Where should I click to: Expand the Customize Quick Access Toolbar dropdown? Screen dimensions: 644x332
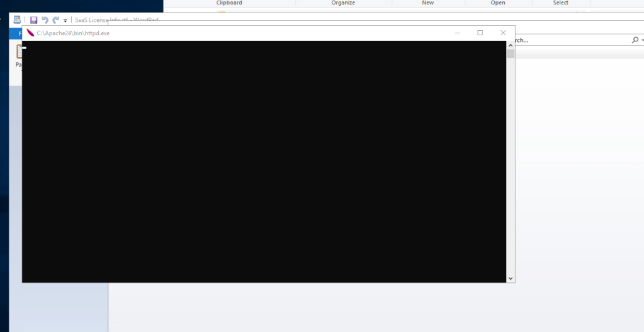click(x=65, y=21)
